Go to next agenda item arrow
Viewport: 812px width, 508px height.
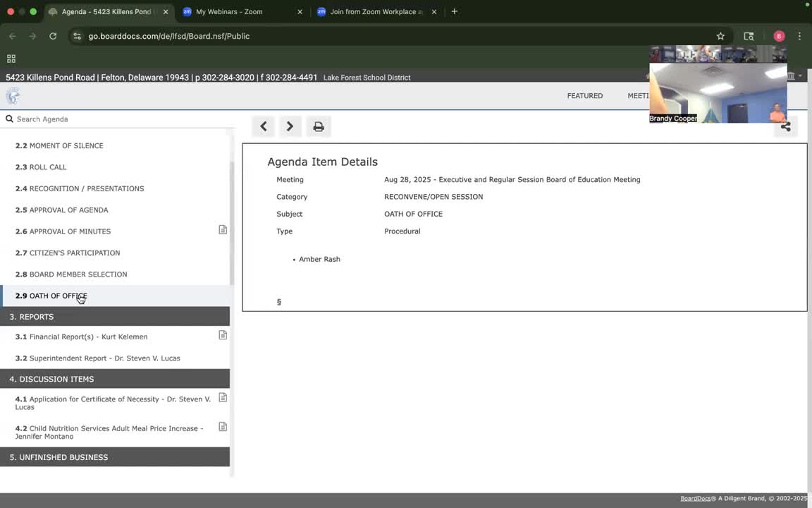[290, 126]
